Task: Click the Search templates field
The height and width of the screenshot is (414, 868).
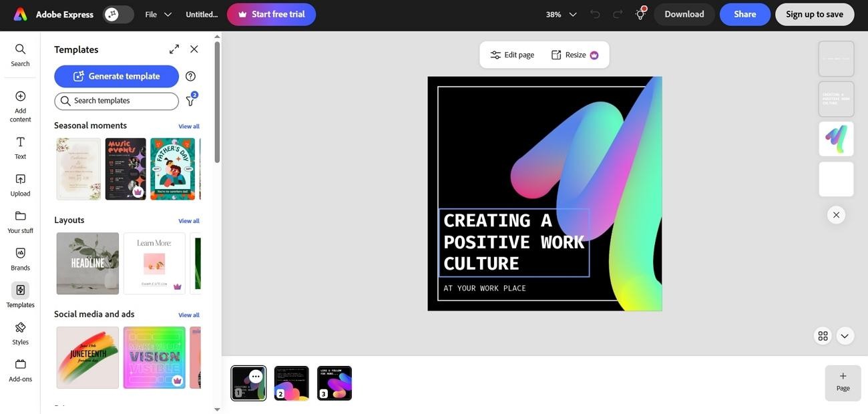Action: pyautogui.click(x=116, y=101)
